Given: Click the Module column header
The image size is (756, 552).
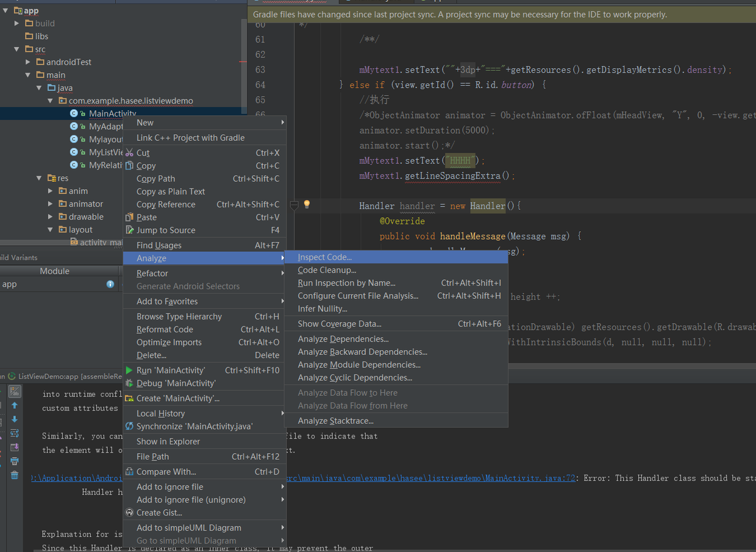Looking at the screenshot, I should (x=55, y=271).
